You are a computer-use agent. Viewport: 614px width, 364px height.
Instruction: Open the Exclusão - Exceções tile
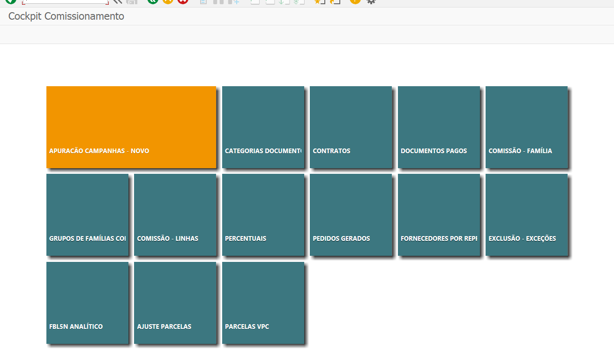[x=526, y=215]
